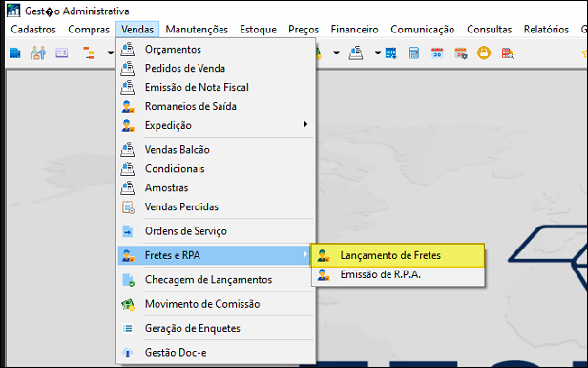Click the purple ID card toolbar icon

click(62, 54)
